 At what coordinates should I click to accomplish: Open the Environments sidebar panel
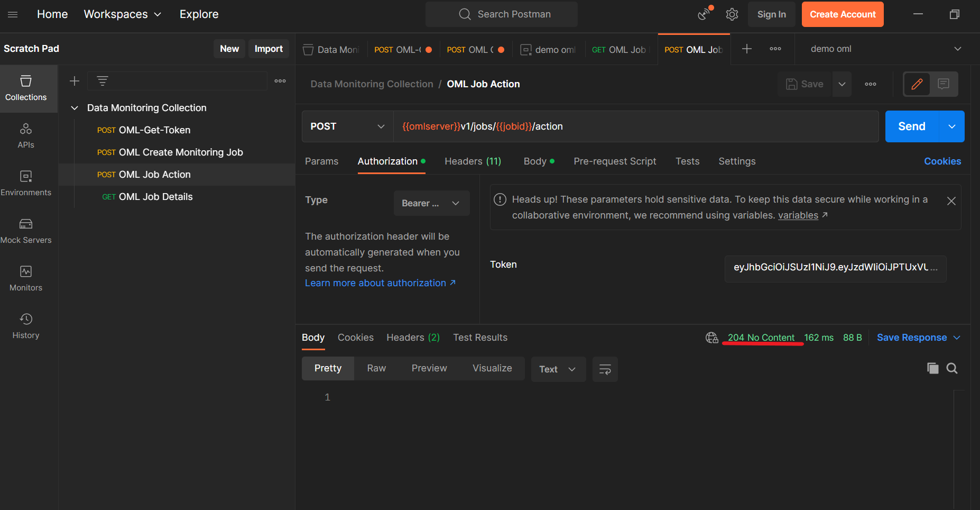click(x=26, y=184)
